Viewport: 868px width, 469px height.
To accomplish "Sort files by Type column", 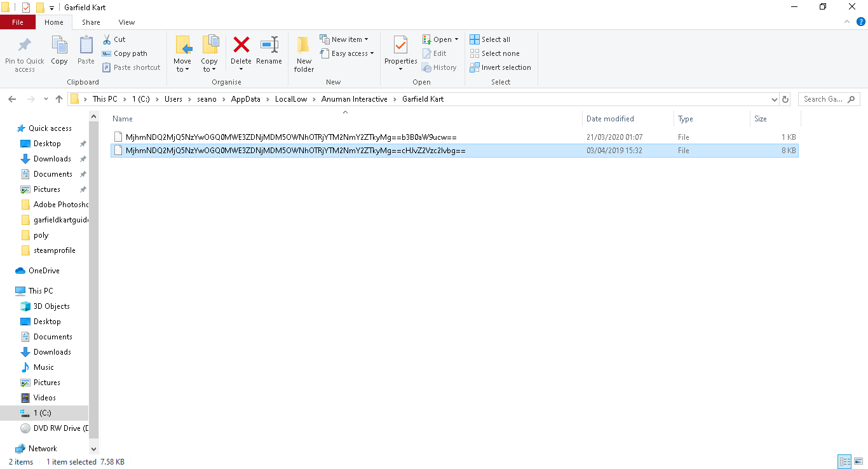I will point(712,119).
